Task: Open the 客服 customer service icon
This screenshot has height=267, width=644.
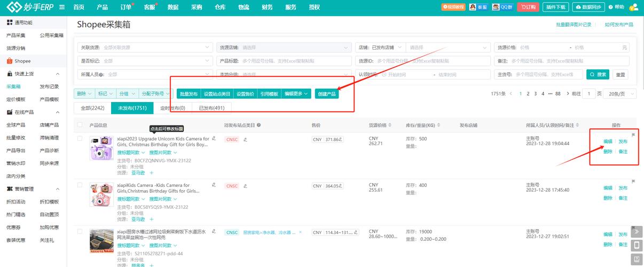Action: tap(478, 7)
